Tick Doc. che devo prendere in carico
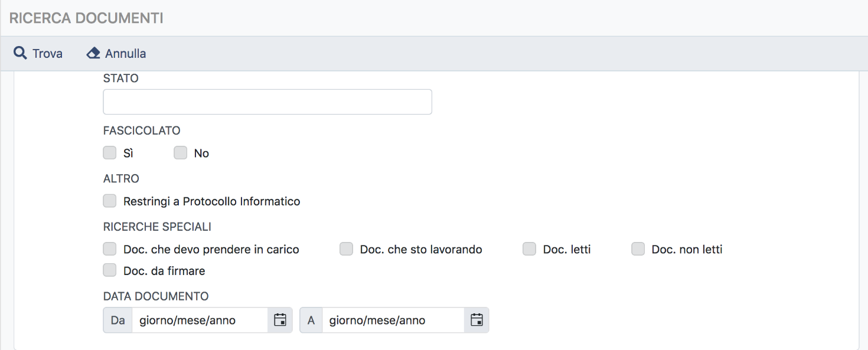 pos(110,249)
